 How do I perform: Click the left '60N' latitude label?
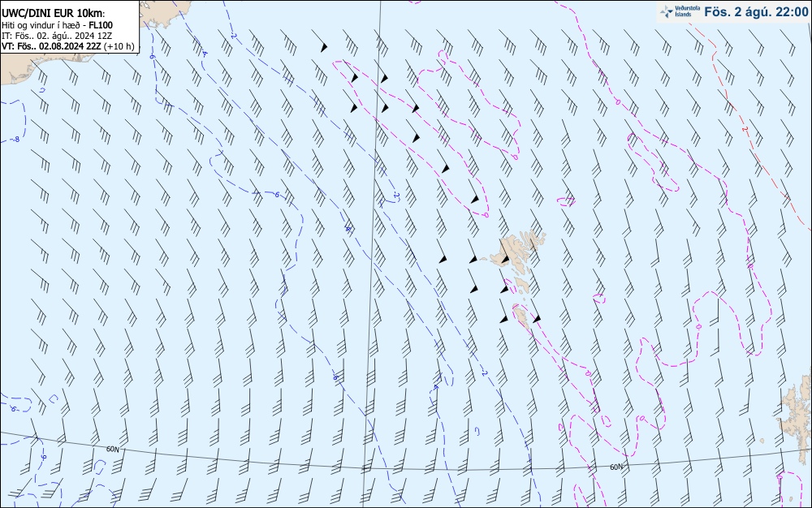[112, 450]
